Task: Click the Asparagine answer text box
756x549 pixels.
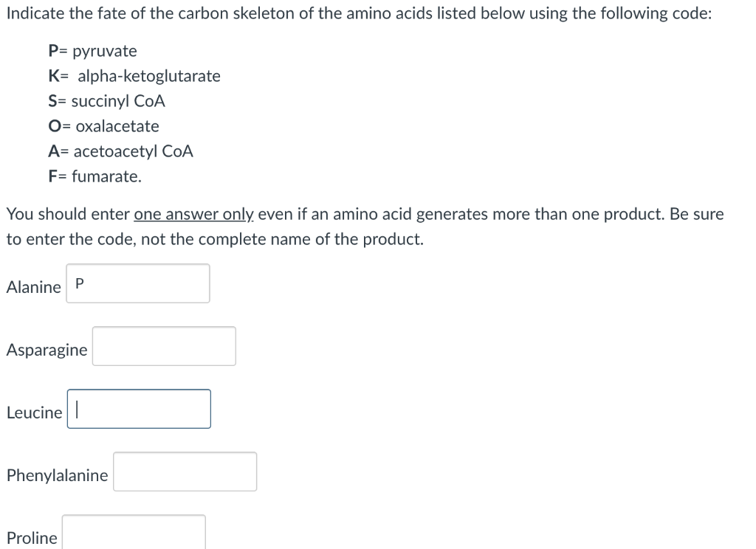Action: [x=164, y=346]
